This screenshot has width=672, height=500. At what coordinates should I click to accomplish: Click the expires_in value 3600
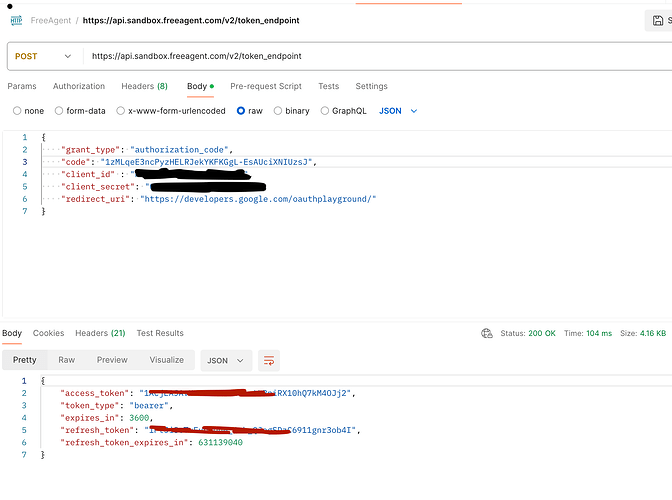click(139, 418)
